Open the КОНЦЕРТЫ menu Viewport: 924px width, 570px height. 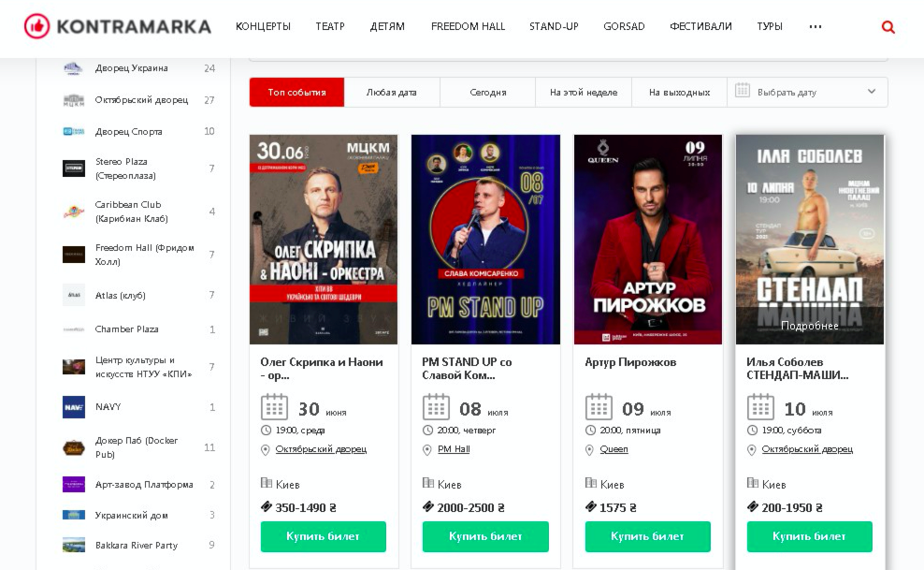point(263,27)
